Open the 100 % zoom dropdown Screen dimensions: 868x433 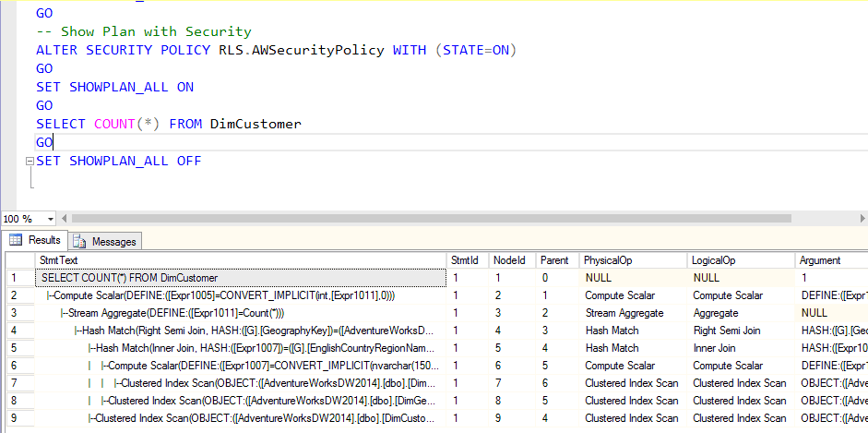click(x=51, y=219)
